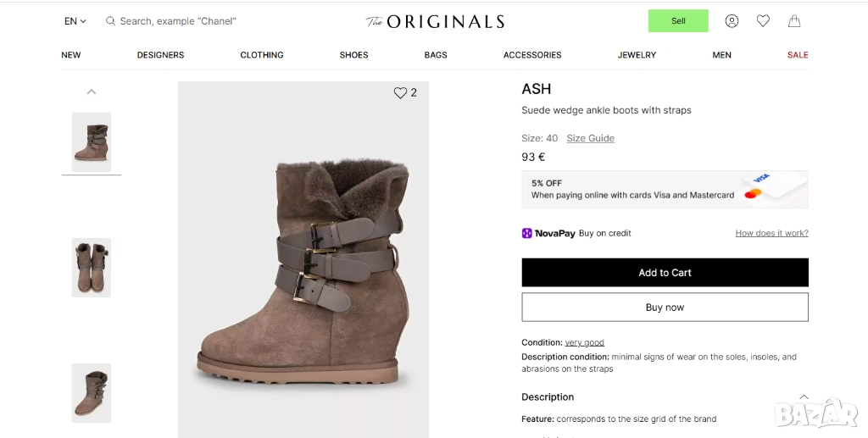Screen dimensions: 868x438
Task: Open the Size Guide link
Action: click(x=590, y=138)
